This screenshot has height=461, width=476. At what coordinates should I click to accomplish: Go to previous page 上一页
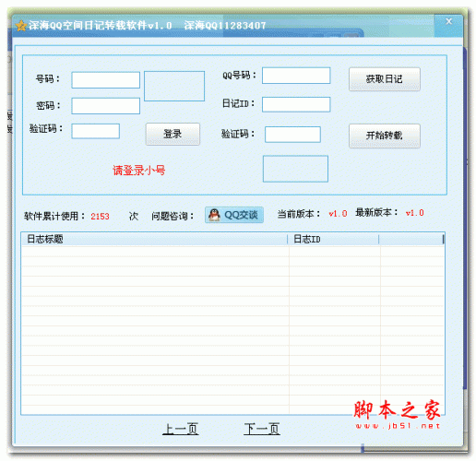(181, 429)
